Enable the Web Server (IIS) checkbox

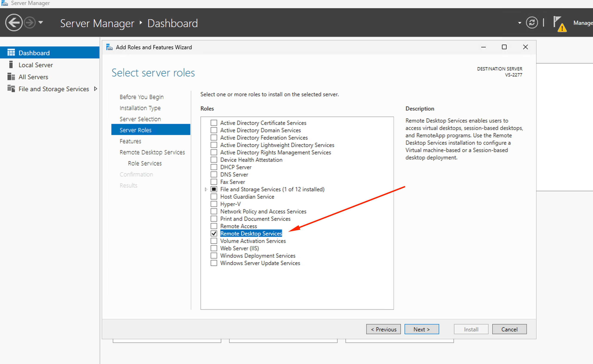(x=214, y=248)
